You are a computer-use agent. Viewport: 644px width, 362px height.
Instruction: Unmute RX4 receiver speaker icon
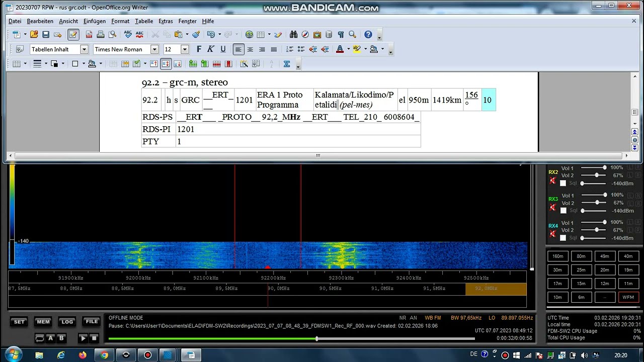click(552, 234)
